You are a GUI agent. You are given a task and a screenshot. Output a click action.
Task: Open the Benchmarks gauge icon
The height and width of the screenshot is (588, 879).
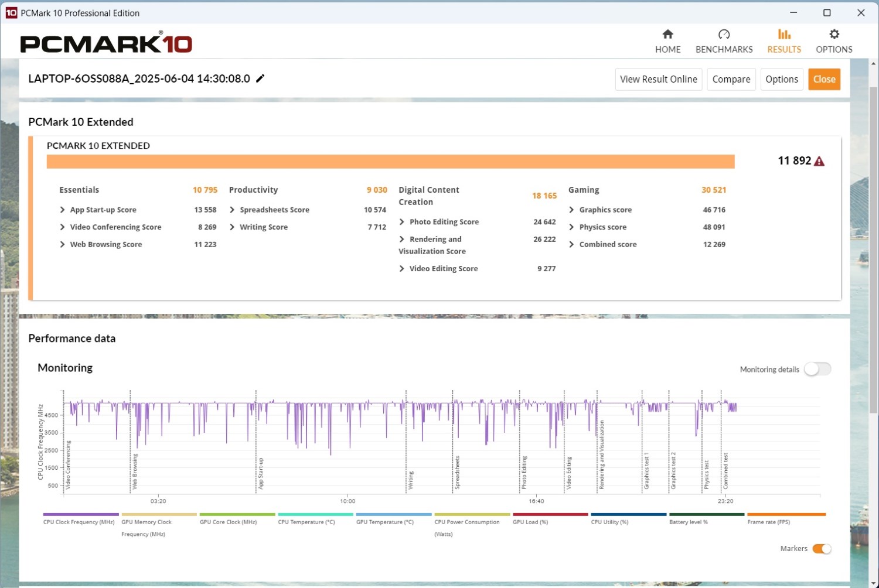(x=724, y=35)
